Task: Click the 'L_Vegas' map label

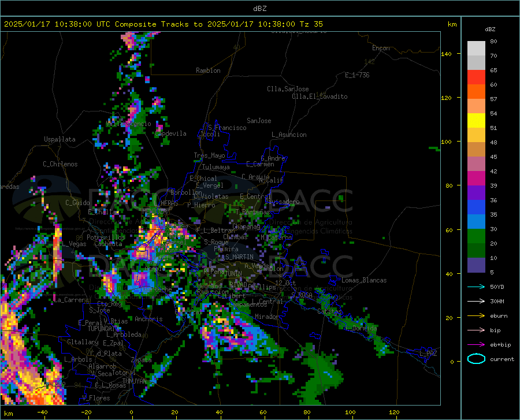Action: [74, 244]
